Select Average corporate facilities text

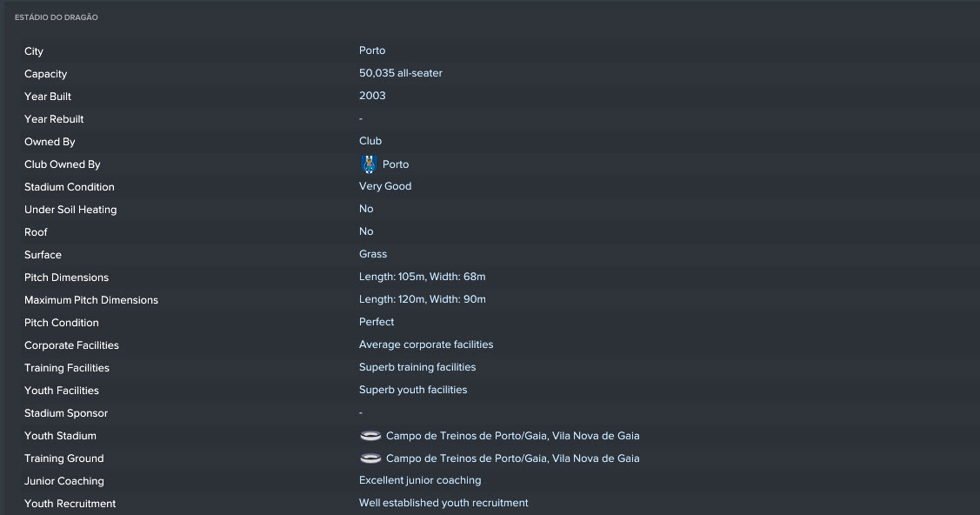coord(425,344)
